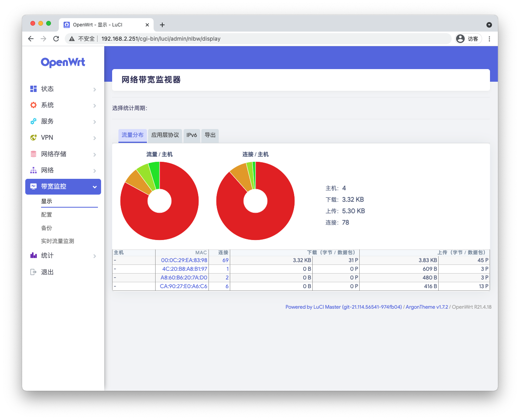Viewport: 520px width, 420px height.
Task: Click the 服务 gears icon in sidebar
Action: click(x=34, y=121)
